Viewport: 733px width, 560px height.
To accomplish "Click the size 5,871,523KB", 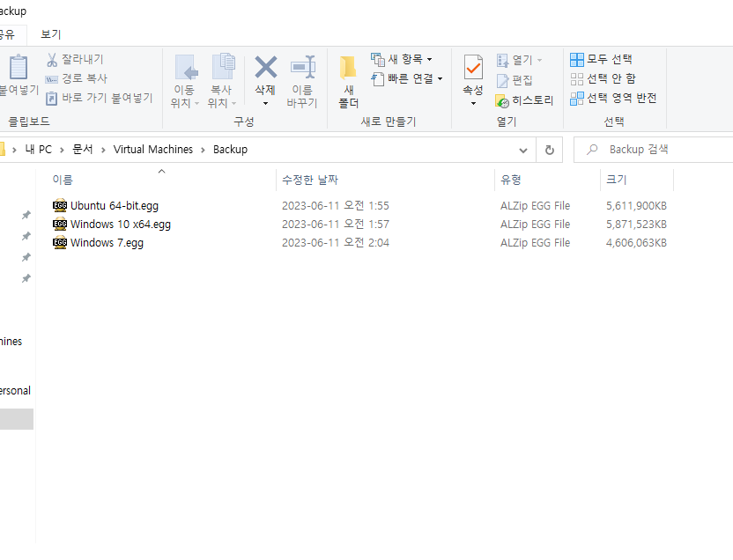I will (x=636, y=225).
